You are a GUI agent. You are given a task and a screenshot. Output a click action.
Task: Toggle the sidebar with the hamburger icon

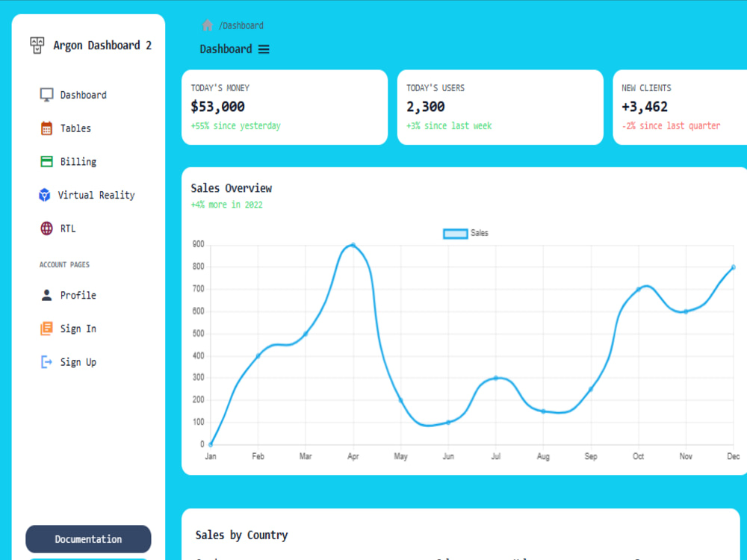[264, 49]
